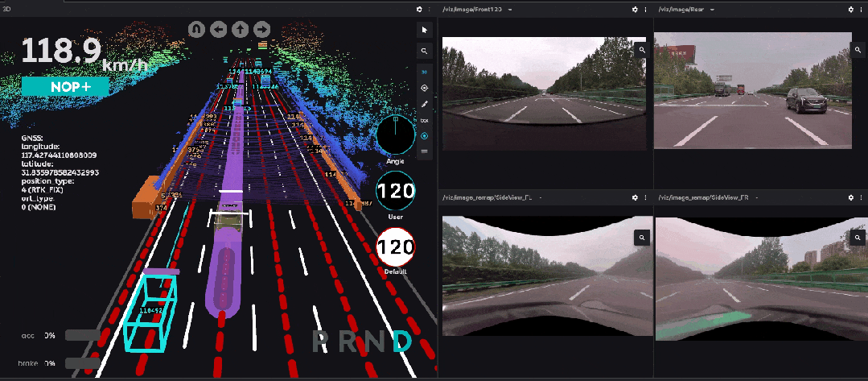Click the Default speed limit 120 sign
The image size is (868, 381).
[396, 246]
